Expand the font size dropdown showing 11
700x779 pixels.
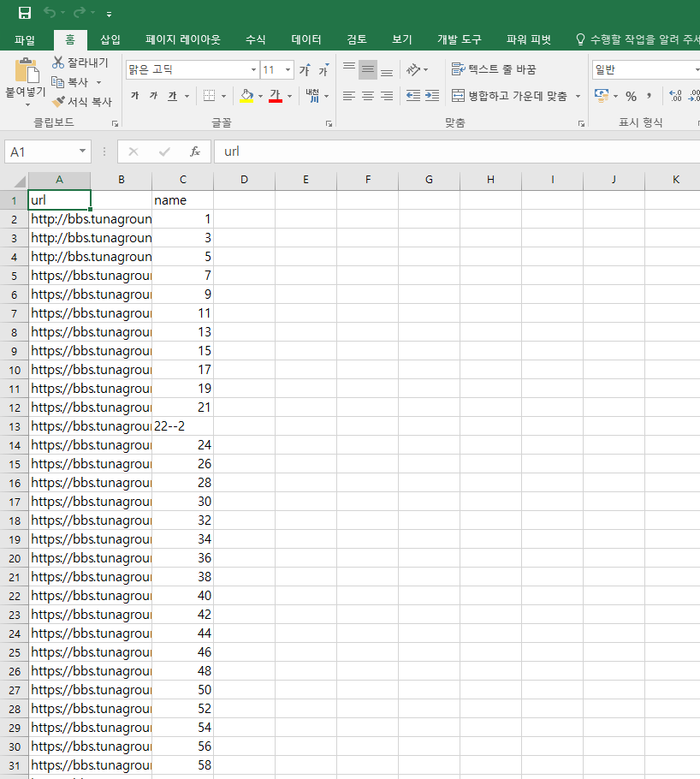pos(288,70)
